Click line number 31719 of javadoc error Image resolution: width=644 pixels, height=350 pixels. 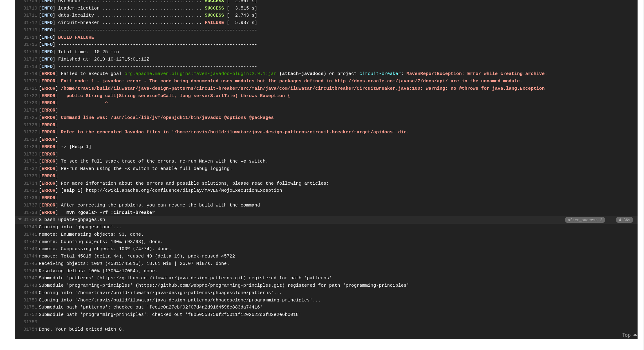30,74
